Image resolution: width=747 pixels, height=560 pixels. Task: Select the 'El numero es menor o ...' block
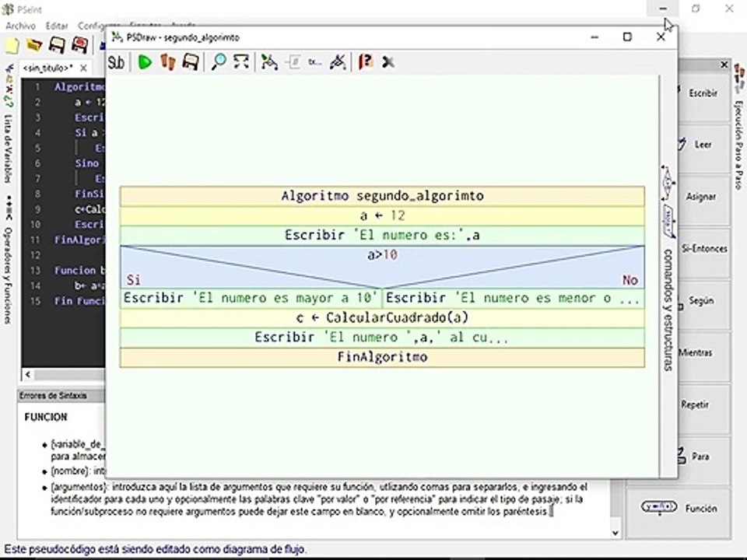coord(514,299)
